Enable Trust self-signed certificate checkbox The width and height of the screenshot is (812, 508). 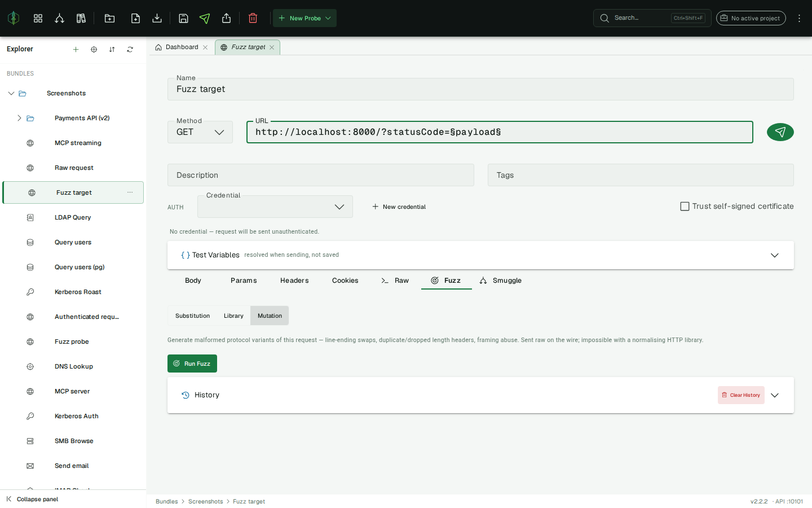pyautogui.click(x=685, y=207)
